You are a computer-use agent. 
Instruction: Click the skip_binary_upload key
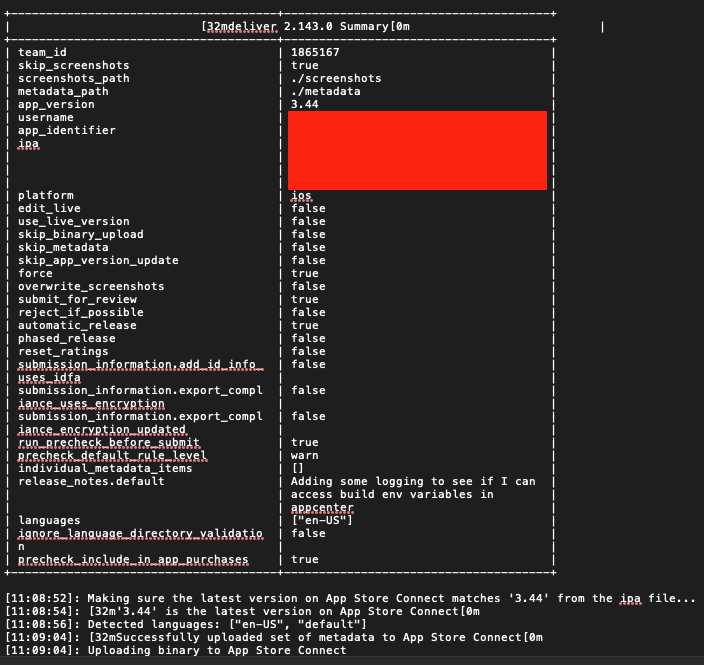[81, 235]
